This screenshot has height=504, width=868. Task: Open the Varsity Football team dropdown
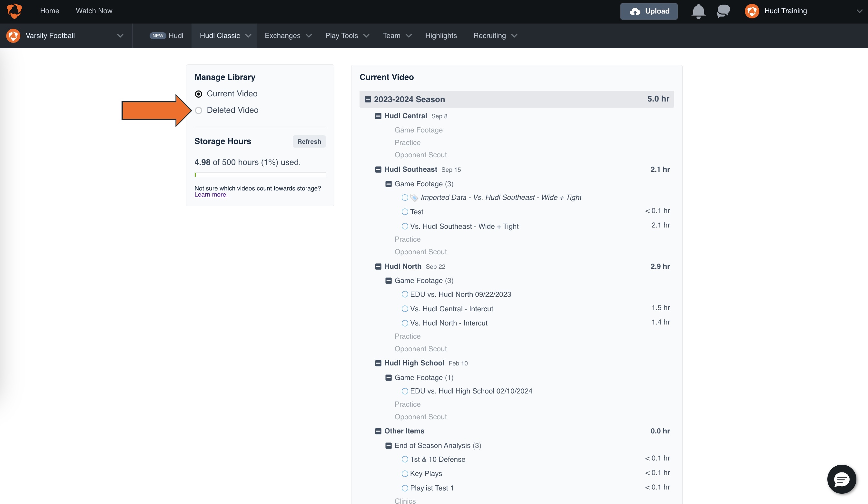[120, 36]
